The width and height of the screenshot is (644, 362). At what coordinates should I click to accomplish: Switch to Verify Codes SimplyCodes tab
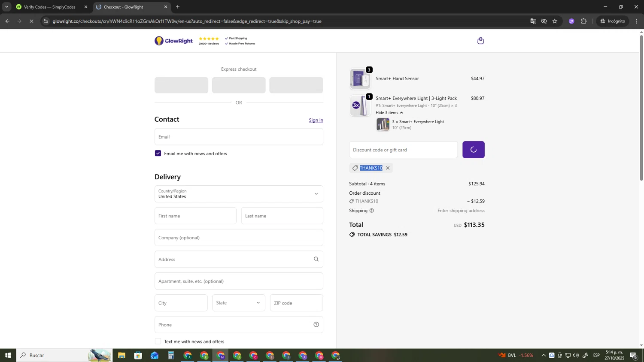49,7
